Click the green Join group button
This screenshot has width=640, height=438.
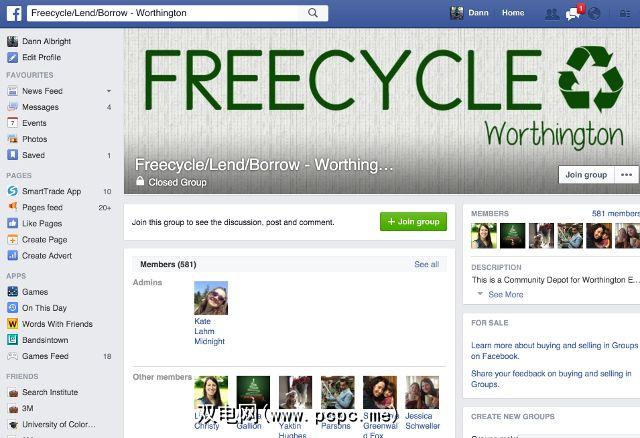(413, 222)
